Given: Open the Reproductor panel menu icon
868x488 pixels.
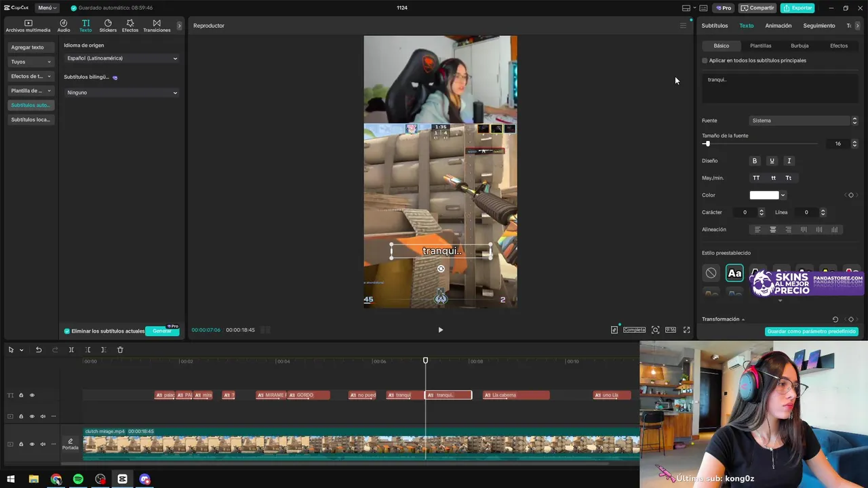Looking at the screenshot, I should 683,26.
